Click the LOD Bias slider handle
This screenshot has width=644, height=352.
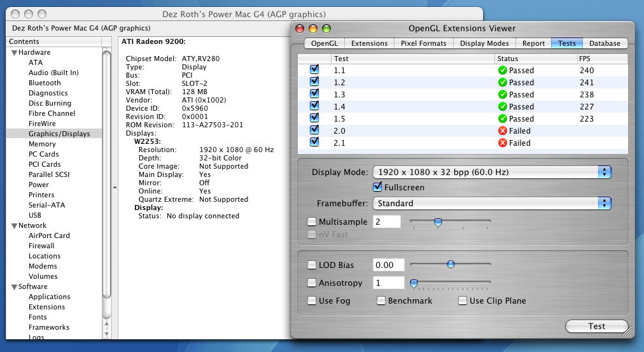pos(451,264)
